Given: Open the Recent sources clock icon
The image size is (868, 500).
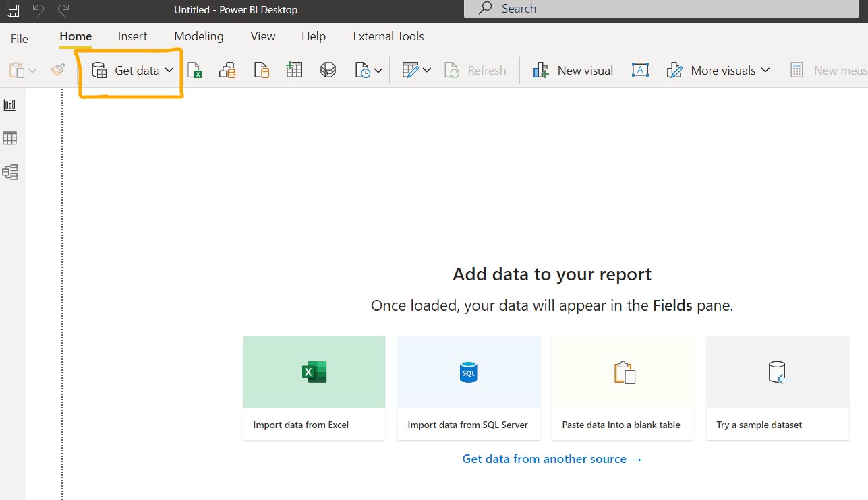Looking at the screenshot, I should tap(362, 70).
